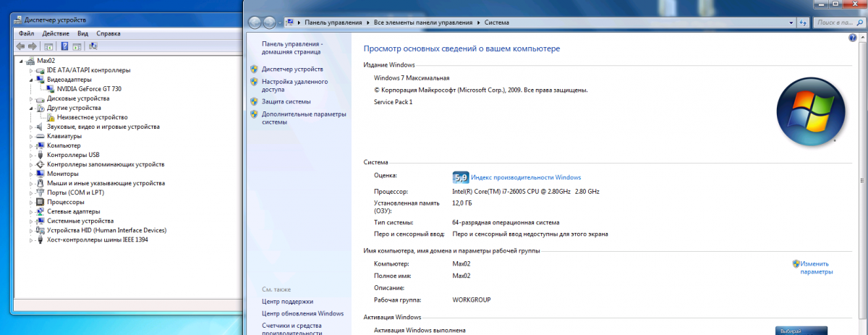Viewport: 868px width, 335px height.
Task: Collapse the Max02 root node
Action: (x=22, y=61)
